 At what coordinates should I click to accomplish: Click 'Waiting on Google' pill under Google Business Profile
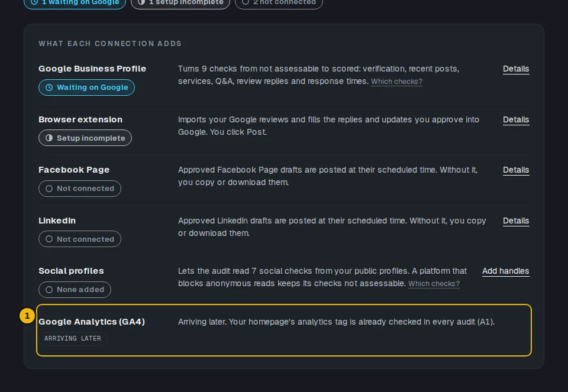pos(86,88)
